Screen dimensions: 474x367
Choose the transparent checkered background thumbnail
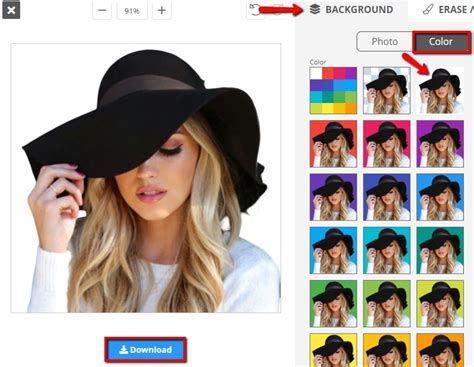387,90
